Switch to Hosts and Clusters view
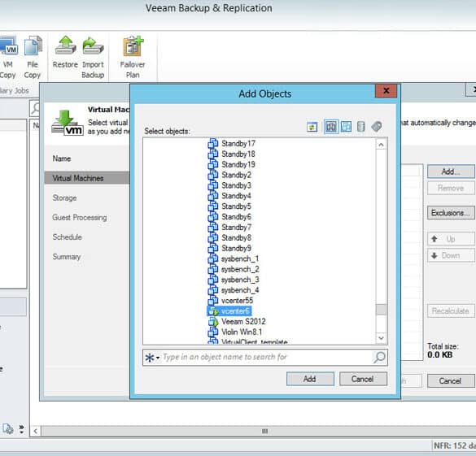The height and width of the screenshot is (456, 476). pos(331,127)
